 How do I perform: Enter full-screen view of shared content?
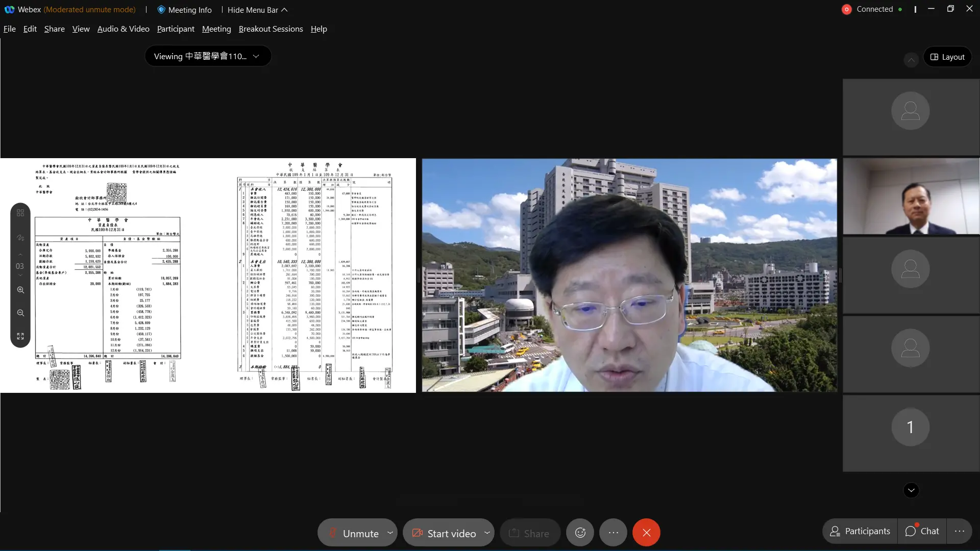click(x=20, y=336)
